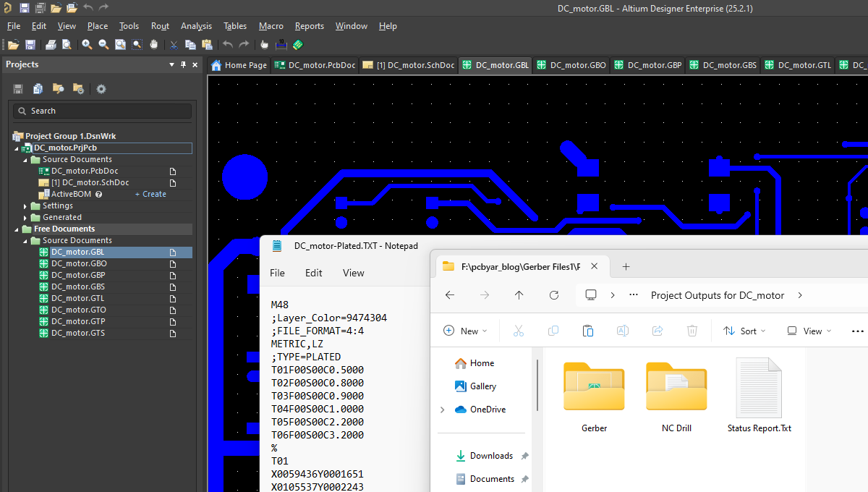Click the Copy icon in Altium toolbar
Image resolution: width=868 pixels, height=492 pixels.
point(190,45)
